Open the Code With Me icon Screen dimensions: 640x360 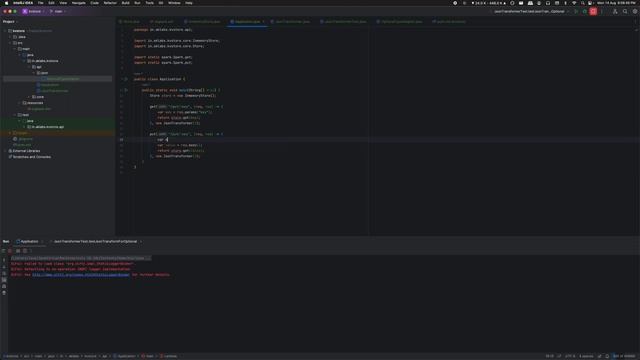click(615, 11)
